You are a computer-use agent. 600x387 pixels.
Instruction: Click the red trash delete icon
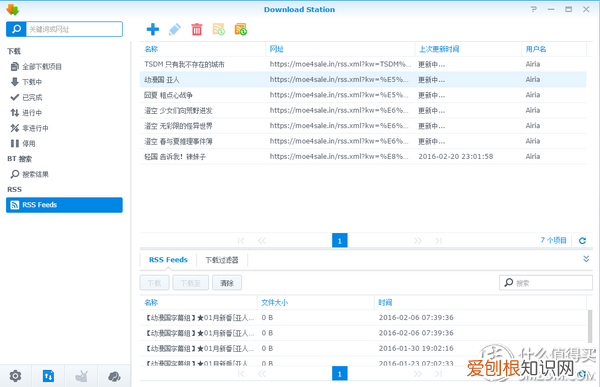click(x=197, y=29)
